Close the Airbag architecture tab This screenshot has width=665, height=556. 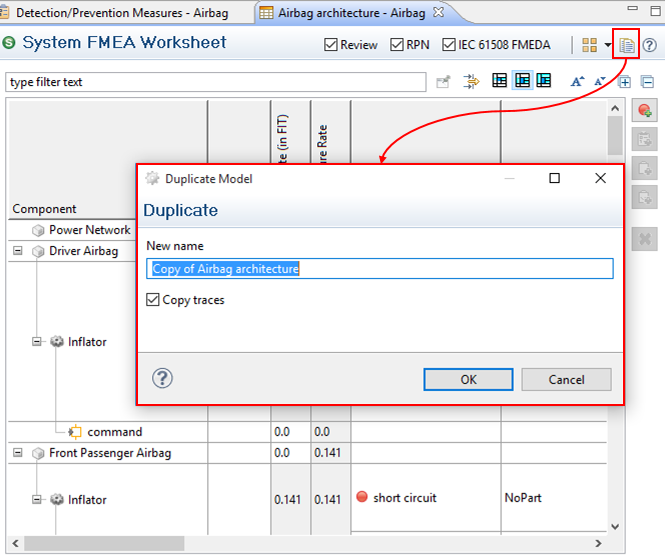(437, 12)
